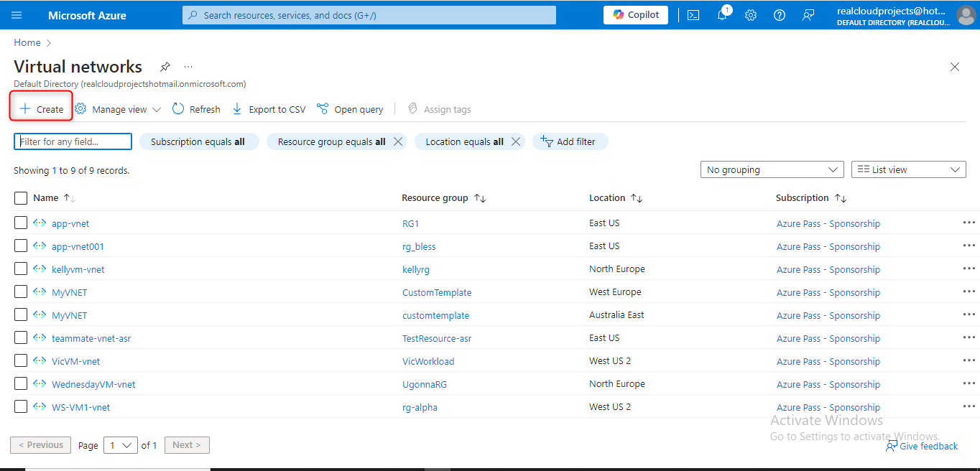
Task: Pin Virtual networks to dashboard
Action: point(165,67)
